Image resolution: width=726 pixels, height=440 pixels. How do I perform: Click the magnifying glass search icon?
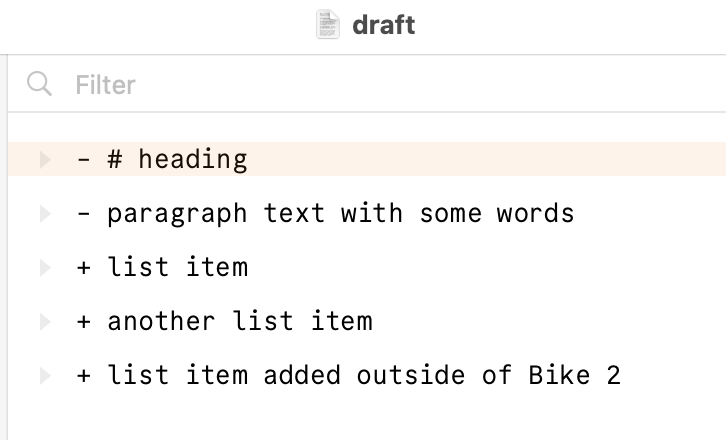coord(40,84)
